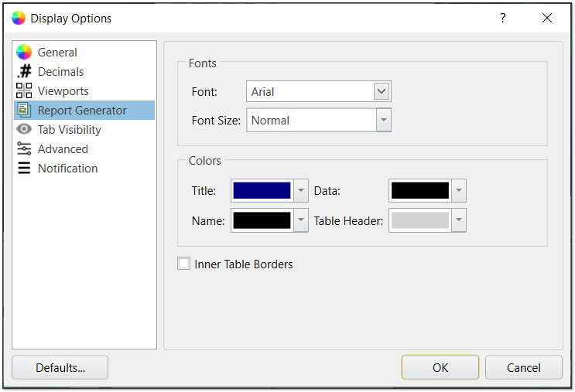Expand the Title color dropdown arrow
Screen dimensions: 575x392
301,190
